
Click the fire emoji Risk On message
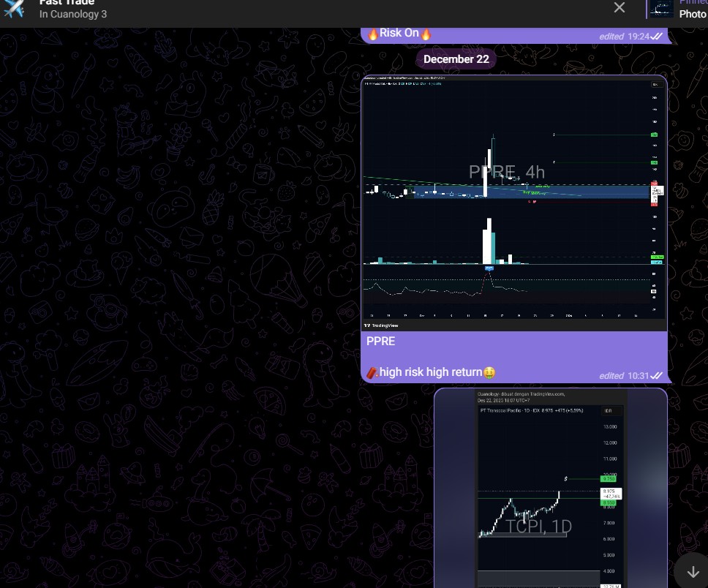pyautogui.click(x=399, y=33)
